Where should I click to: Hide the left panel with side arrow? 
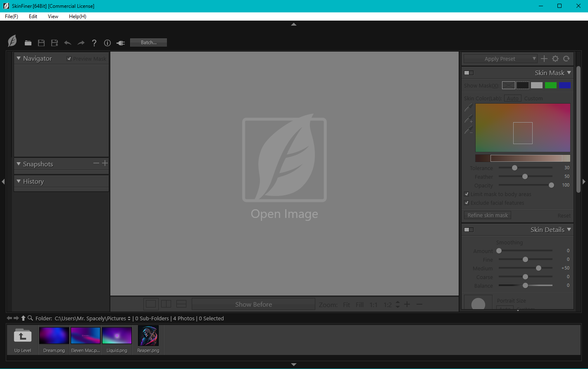pos(3,181)
